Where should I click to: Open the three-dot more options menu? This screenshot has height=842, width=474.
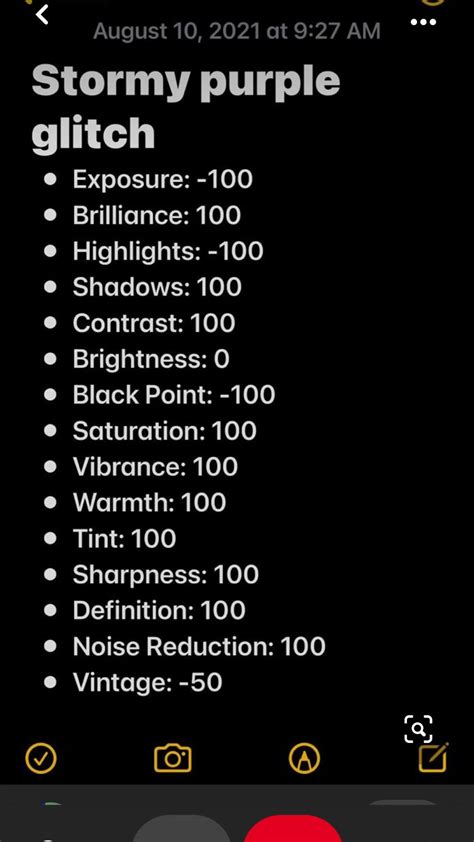click(423, 23)
